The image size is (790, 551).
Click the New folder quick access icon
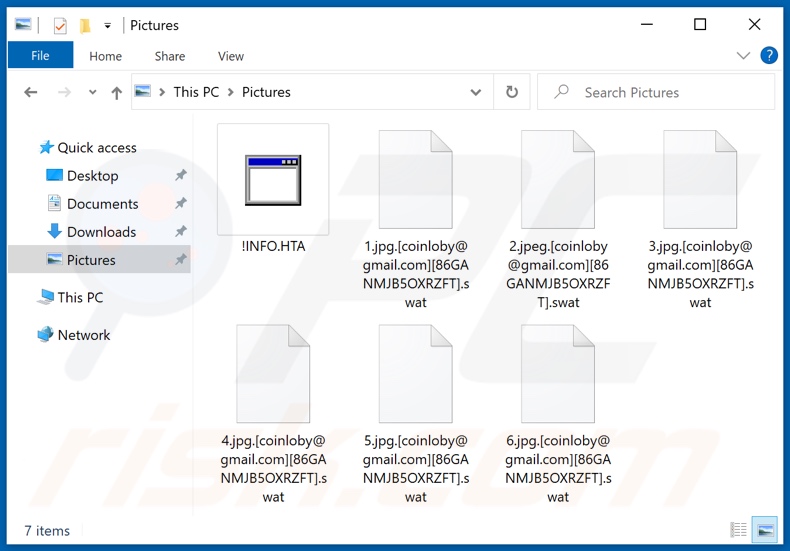[x=85, y=25]
